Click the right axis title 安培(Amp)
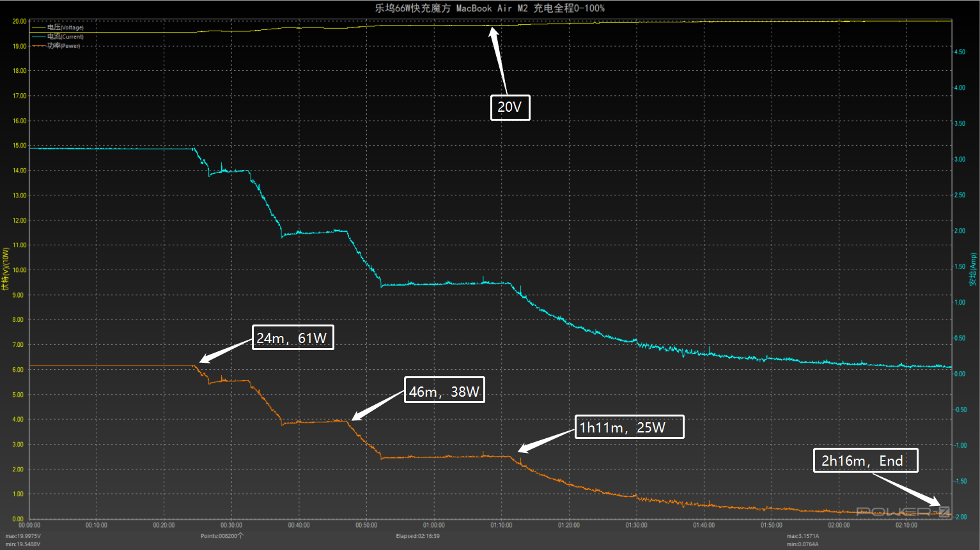 tap(973, 269)
